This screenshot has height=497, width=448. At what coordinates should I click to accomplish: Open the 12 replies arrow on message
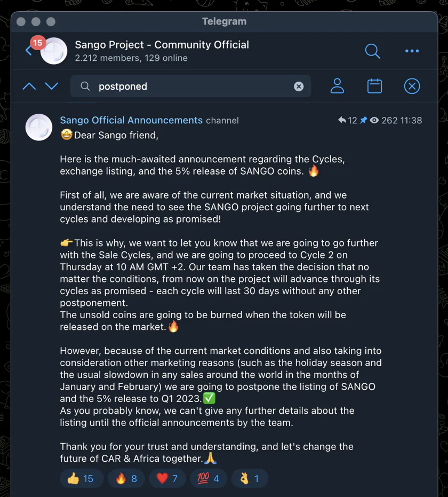tap(347, 120)
